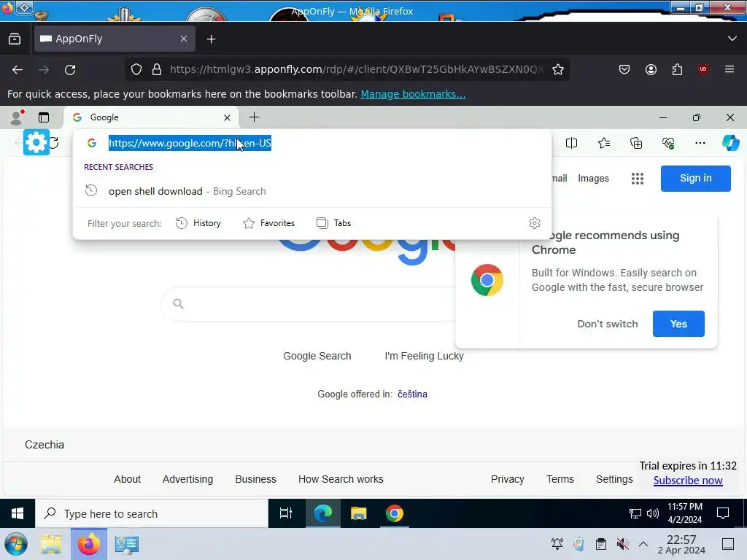Open Edge on remote taskbar
Screen dimensions: 747x560
pos(322,513)
